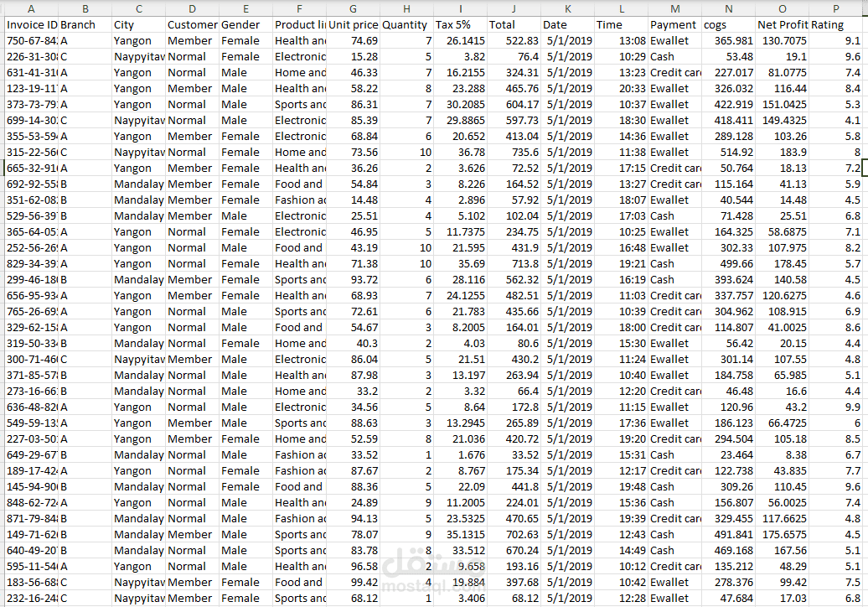Image resolution: width=868 pixels, height=607 pixels.
Task: Select unit price cell 15.28
Action: (x=353, y=57)
